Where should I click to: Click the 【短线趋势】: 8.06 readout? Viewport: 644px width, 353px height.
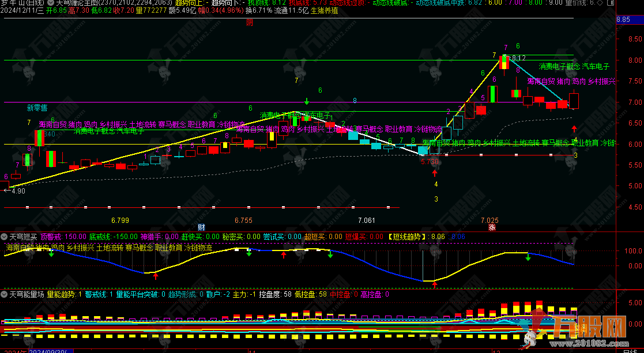(416, 237)
